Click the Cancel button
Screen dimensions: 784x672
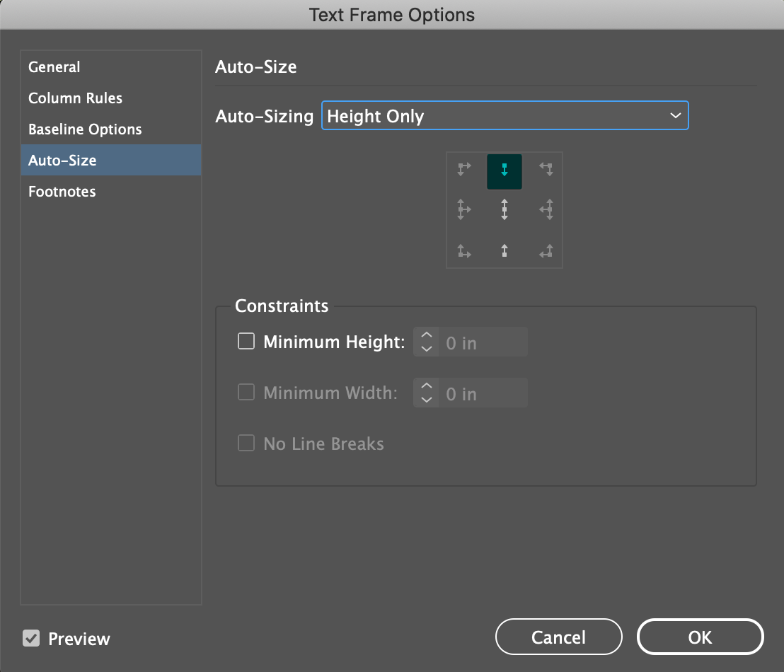(558, 637)
